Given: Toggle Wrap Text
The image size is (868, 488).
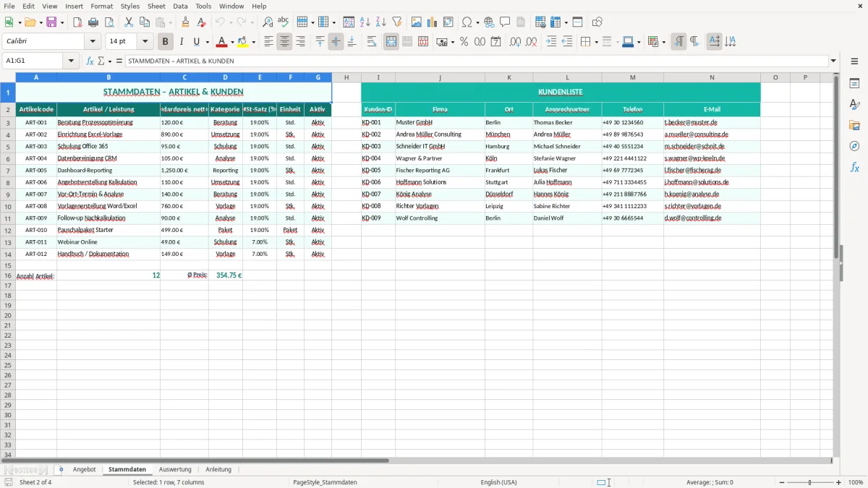Looking at the screenshot, I should tap(372, 42).
